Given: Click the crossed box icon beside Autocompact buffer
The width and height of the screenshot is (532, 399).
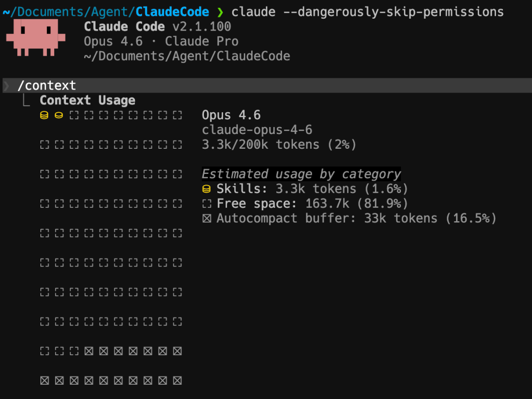Looking at the screenshot, I should point(207,219).
